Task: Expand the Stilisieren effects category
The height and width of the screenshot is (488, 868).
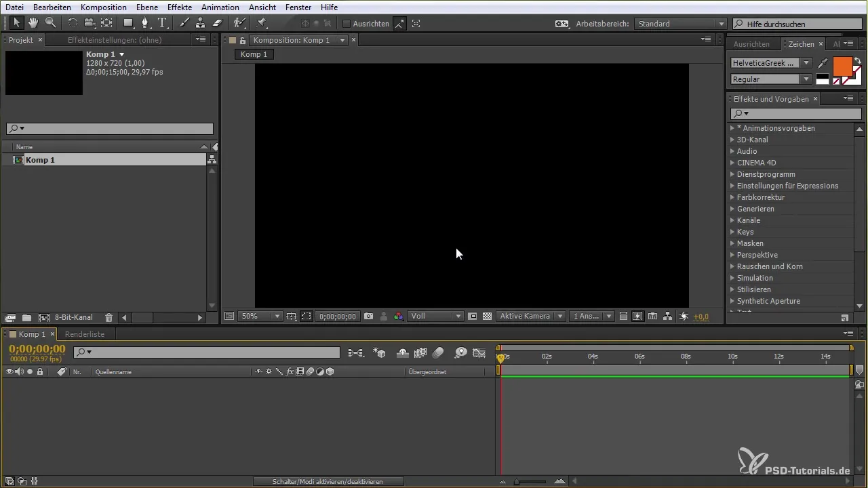Action: [732, 289]
